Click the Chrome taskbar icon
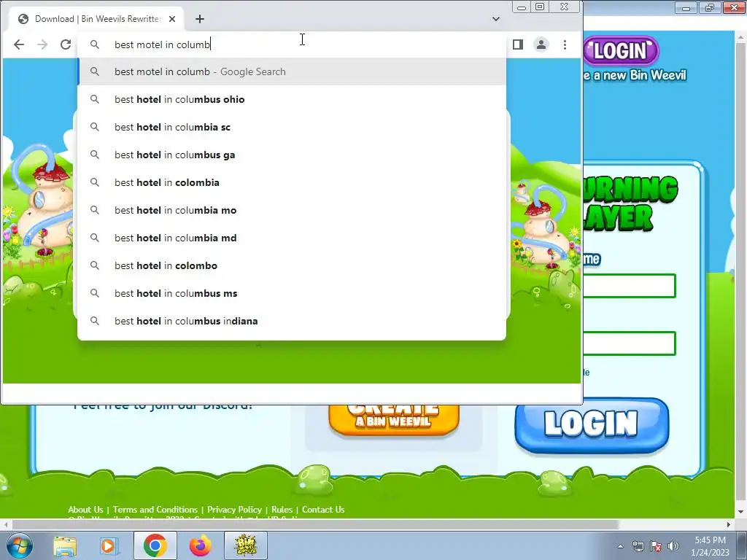Image resolution: width=747 pixels, height=560 pixels. [155, 545]
